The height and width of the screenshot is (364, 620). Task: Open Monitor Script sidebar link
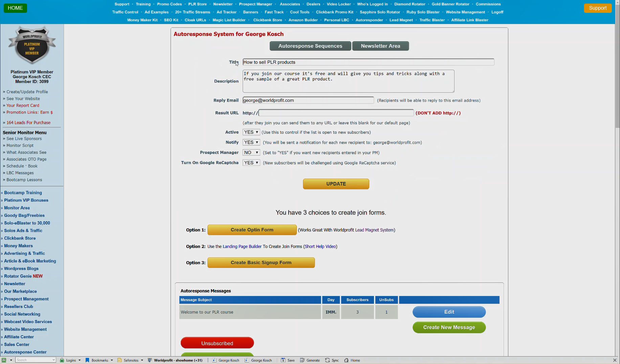pos(20,145)
